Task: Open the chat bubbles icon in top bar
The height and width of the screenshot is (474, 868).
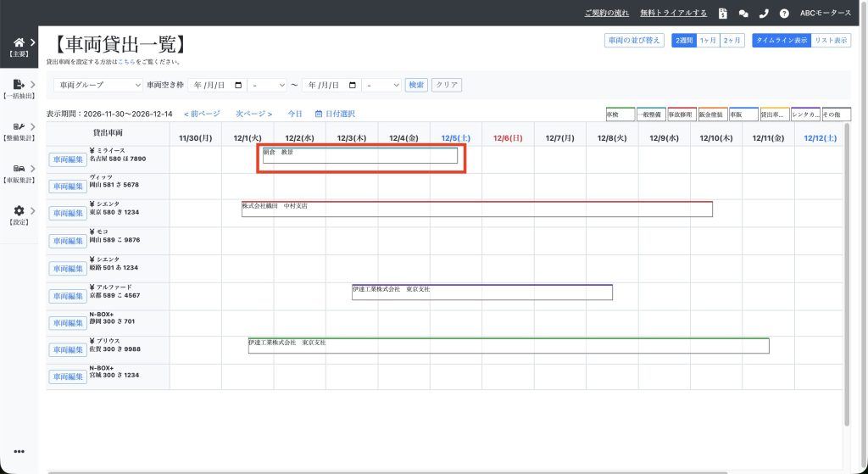Action: pyautogui.click(x=743, y=14)
